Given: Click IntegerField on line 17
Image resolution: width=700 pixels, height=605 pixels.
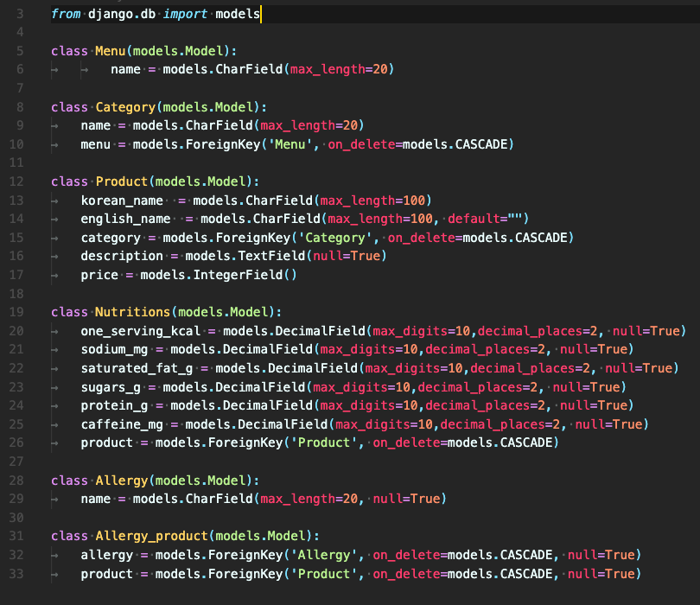Looking at the screenshot, I should click(238, 275).
